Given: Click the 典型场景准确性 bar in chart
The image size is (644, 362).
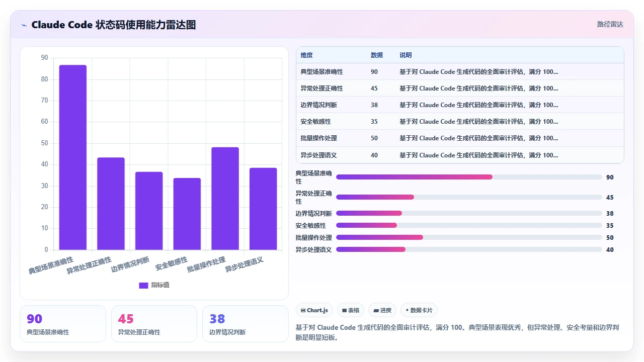Looking at the screenshot, I should 73,157.
